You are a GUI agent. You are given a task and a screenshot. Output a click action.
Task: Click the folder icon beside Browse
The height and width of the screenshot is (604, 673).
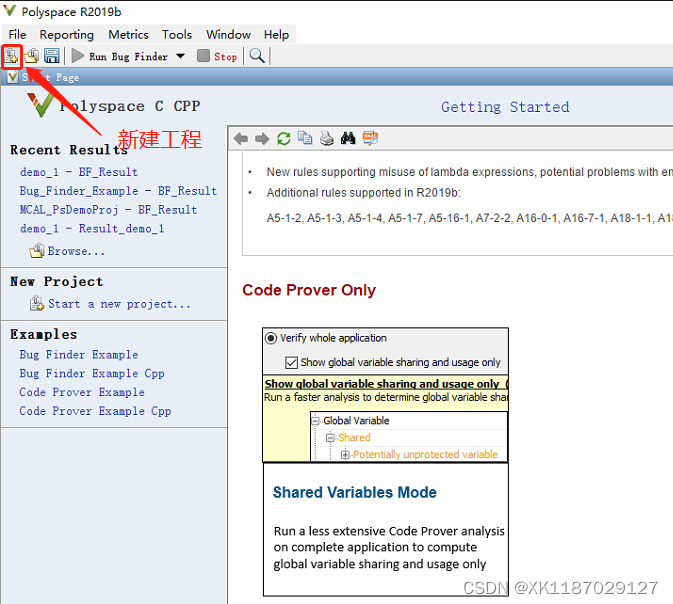[x=37, y=251]
